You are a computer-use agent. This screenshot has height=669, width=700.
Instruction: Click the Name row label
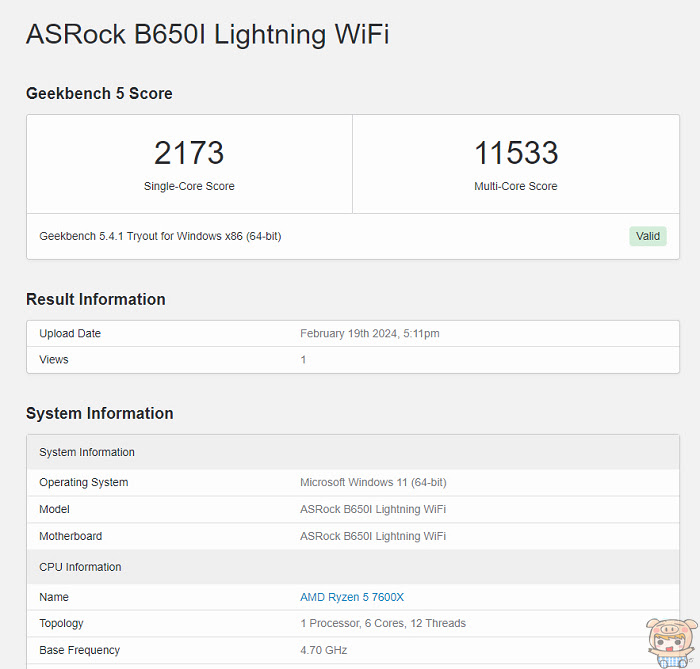click(x=54, y=597)
